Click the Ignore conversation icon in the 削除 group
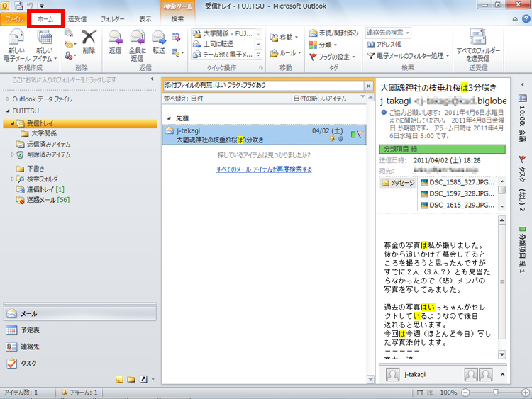This screenshot has width=532, height=399. click(69, 33)
